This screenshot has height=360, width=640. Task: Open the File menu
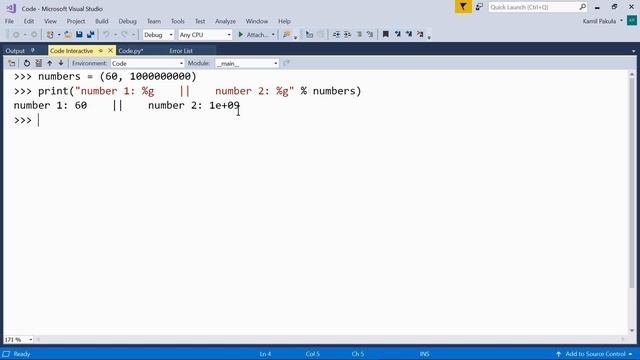pos(9,21)
